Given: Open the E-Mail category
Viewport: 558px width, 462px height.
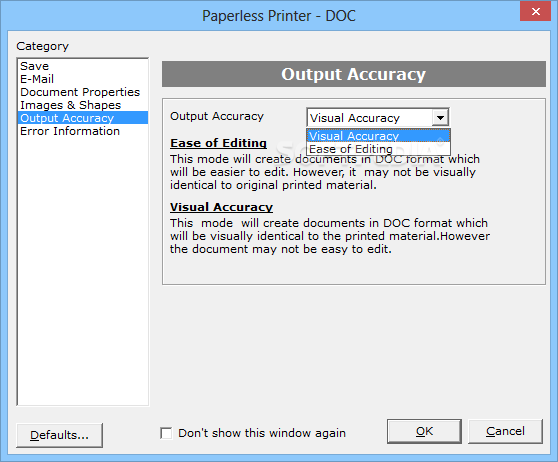Looking at the screenshot, I should pos(83,79).
